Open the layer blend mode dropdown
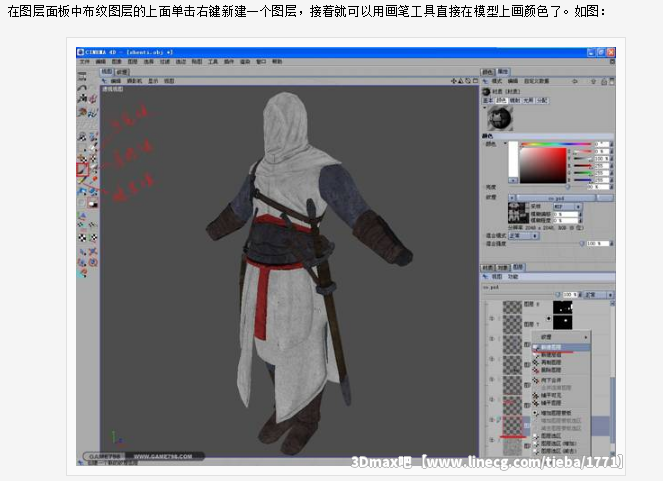 (599, 295)
